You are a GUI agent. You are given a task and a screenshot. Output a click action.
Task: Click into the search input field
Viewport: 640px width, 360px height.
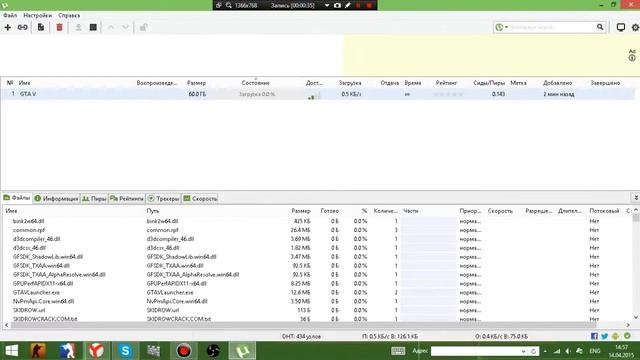(552, 27)
